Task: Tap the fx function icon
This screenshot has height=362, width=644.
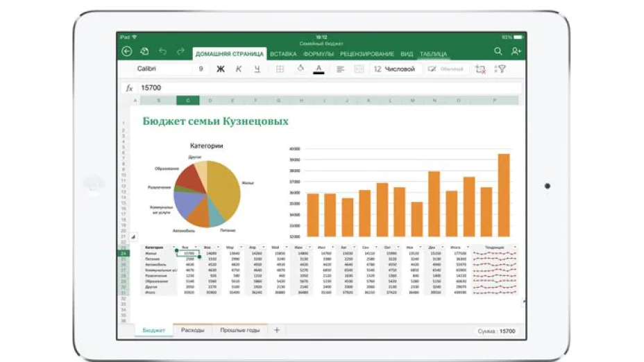Action: (129, 88)
